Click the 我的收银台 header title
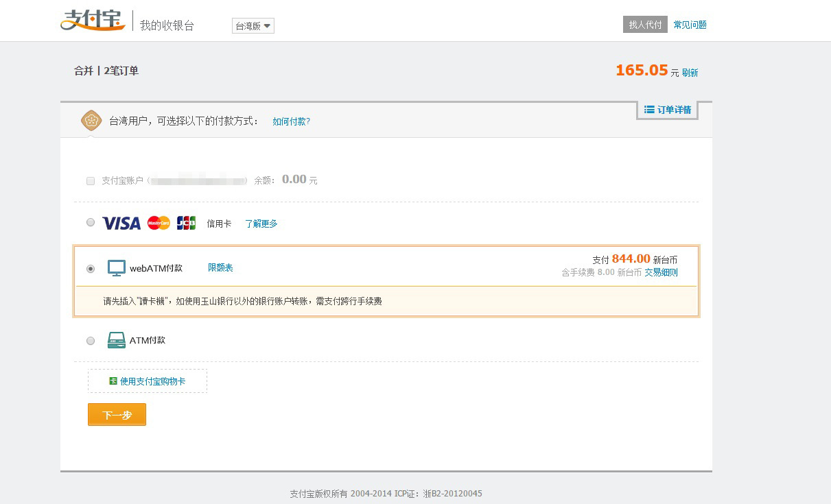831x504 pixels. tap(167, 25)
